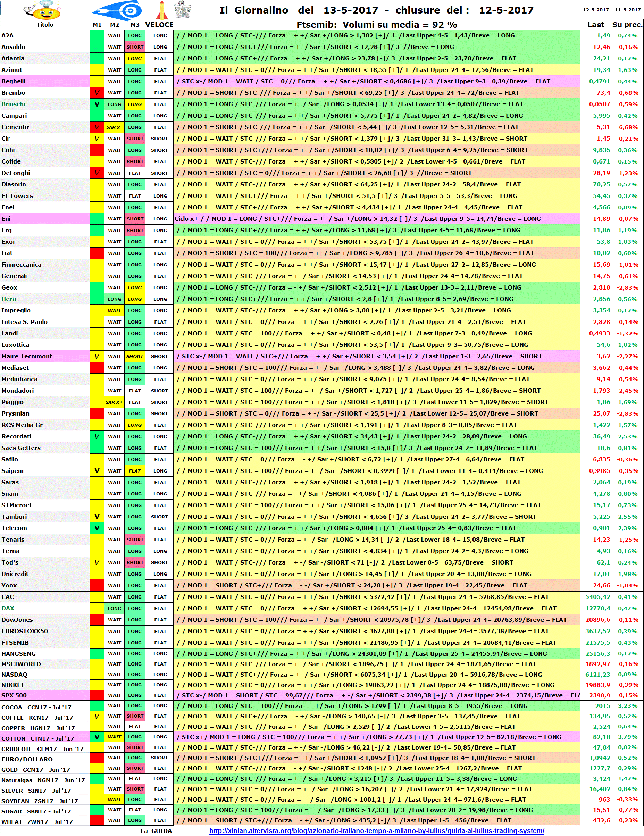
Task: Click the Intesa S. Paolo row name
Action: (x=25, y=322)
